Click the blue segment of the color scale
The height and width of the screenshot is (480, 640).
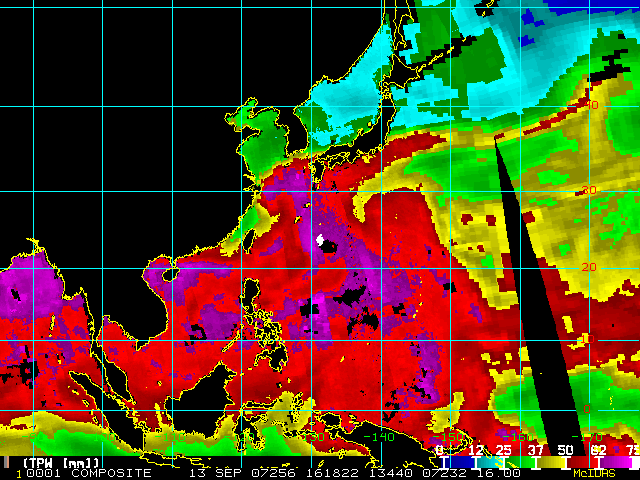click(460, 462)
